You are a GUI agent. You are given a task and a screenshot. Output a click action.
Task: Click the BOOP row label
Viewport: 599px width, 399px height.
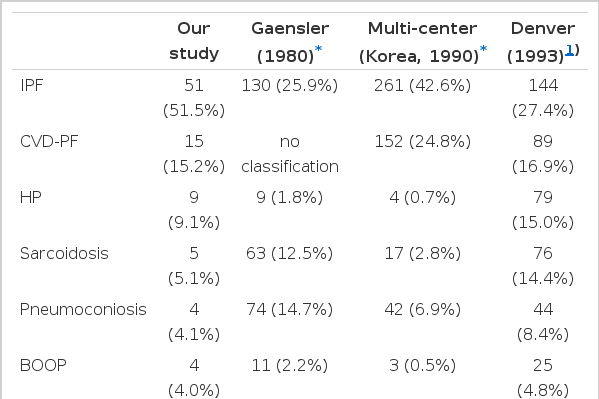click(x=43, y=365)
